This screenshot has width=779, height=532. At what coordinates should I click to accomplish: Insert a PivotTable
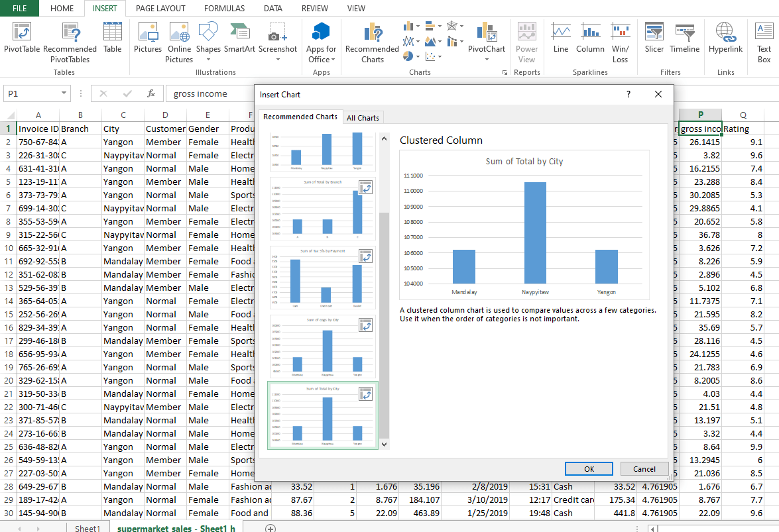pos(20,42)
